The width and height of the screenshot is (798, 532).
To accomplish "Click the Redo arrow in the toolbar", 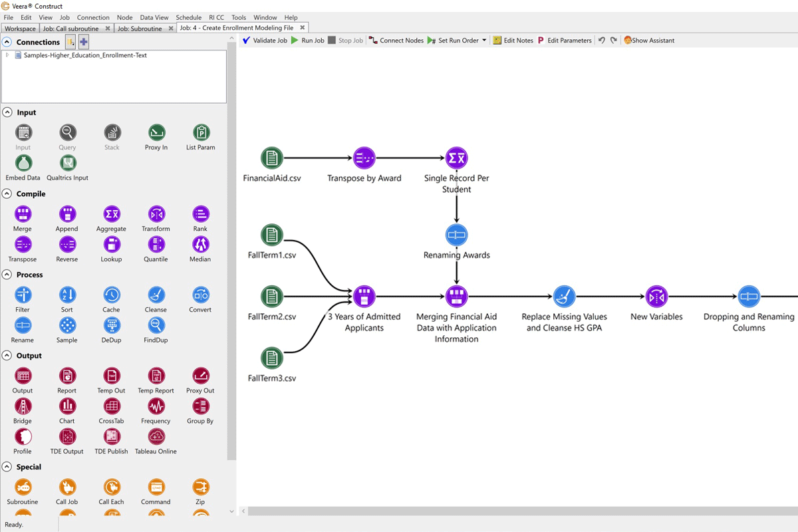I will click(x=613, y=41).
